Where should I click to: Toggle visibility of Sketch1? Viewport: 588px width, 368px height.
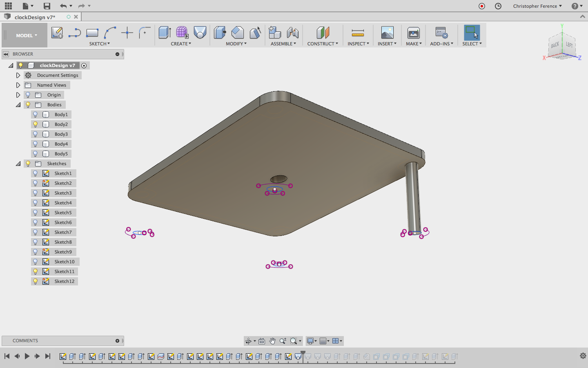coord(36,173)
